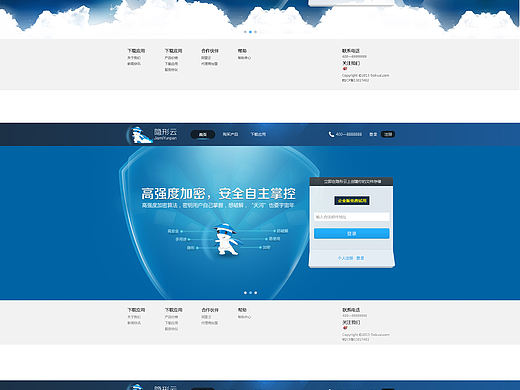Open the middle nav item after 首页
Image resolution: width=520 pixels, height=390 pixels.
point(230,134)
